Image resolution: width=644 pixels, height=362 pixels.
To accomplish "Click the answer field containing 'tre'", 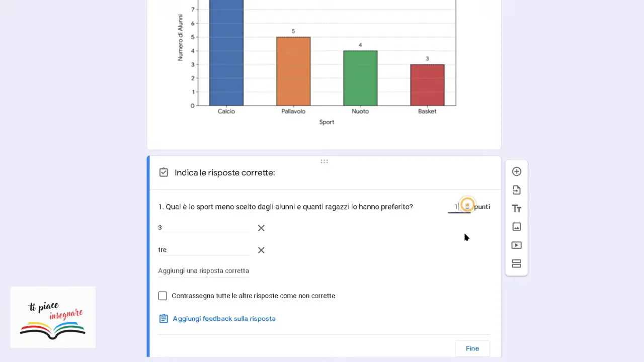I will 204,250.
